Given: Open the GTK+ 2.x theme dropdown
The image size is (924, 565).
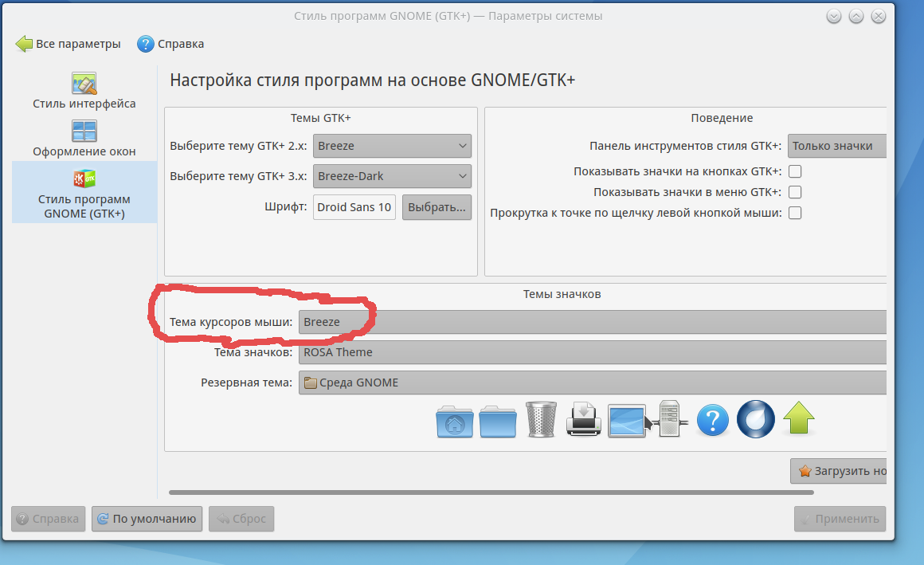Looking at the screenshot, I should 392,146.
